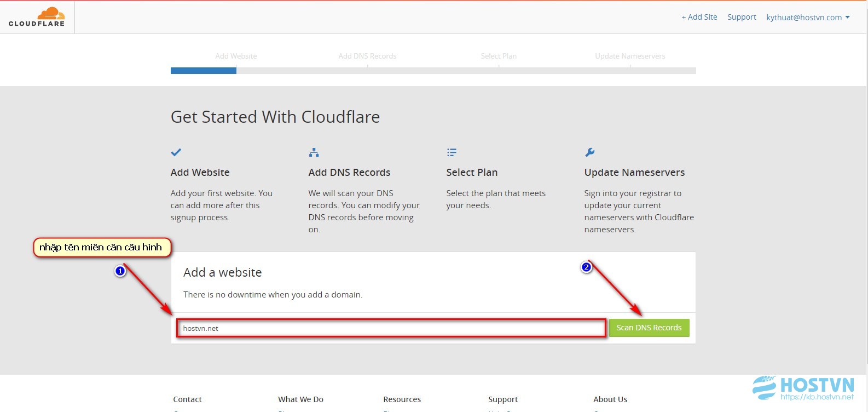Open the Support link in header

pos(742,17)
